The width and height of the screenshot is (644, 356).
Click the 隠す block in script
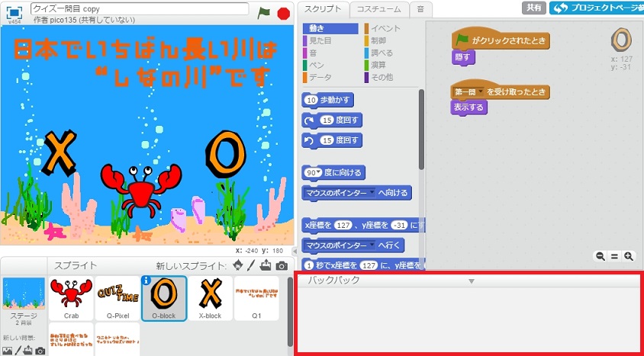click(x=463, y=57)
